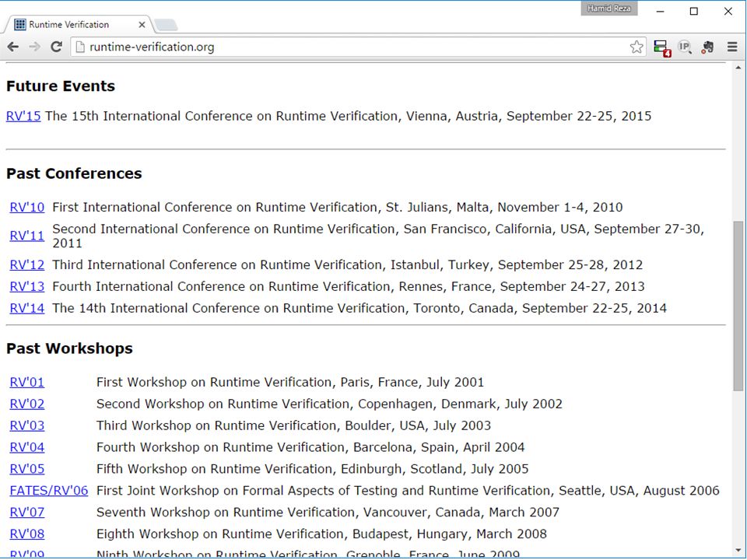The height and width of the screenshot is (560, 747).
Task: Open the RV'08 workshop link
Action: click(x=27, y=534)
